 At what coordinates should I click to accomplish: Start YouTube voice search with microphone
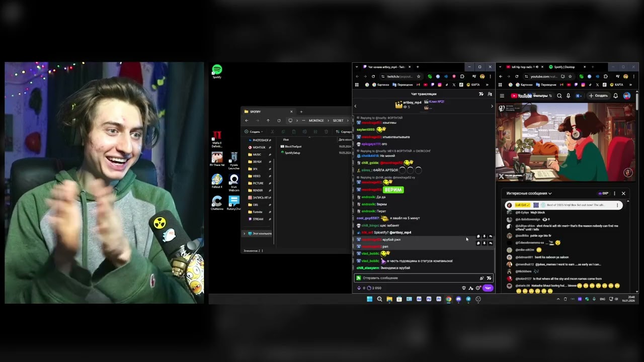pyautogui.click(x=569, y=96)
